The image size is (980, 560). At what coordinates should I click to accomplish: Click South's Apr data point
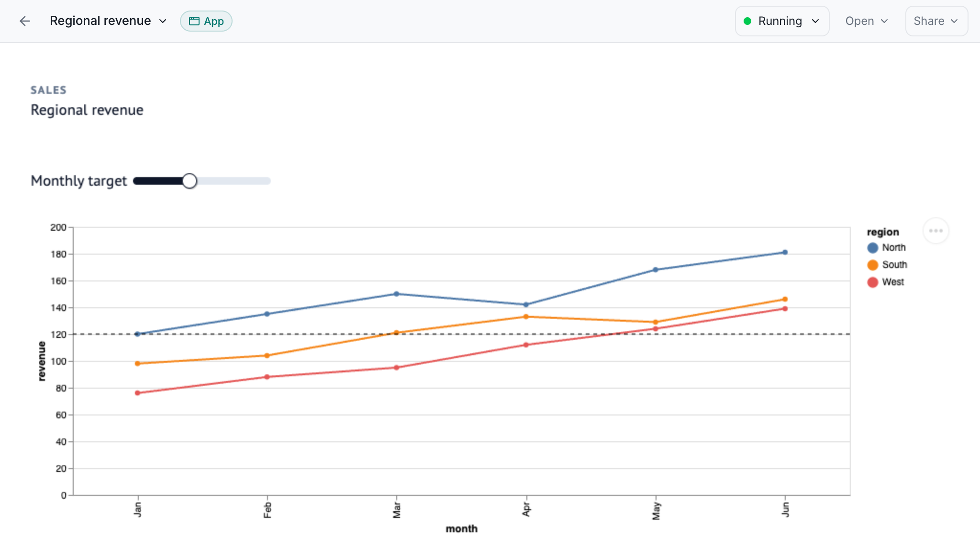[x=526, y=316]
